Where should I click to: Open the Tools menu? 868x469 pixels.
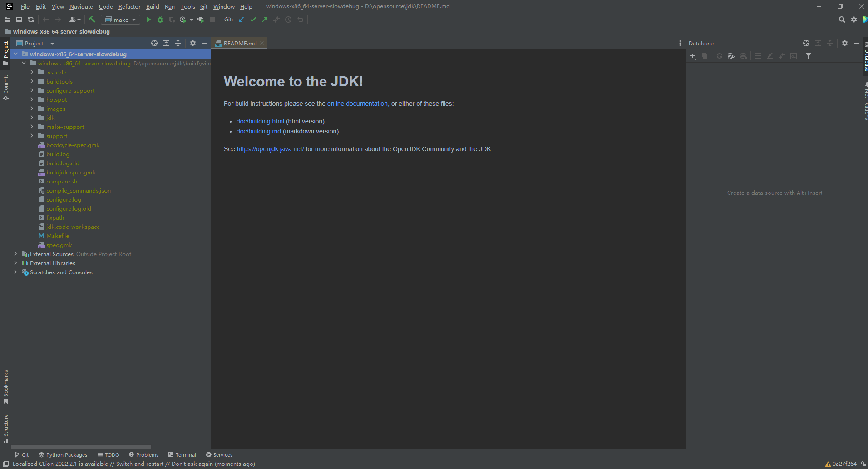(x=187, y=6)
